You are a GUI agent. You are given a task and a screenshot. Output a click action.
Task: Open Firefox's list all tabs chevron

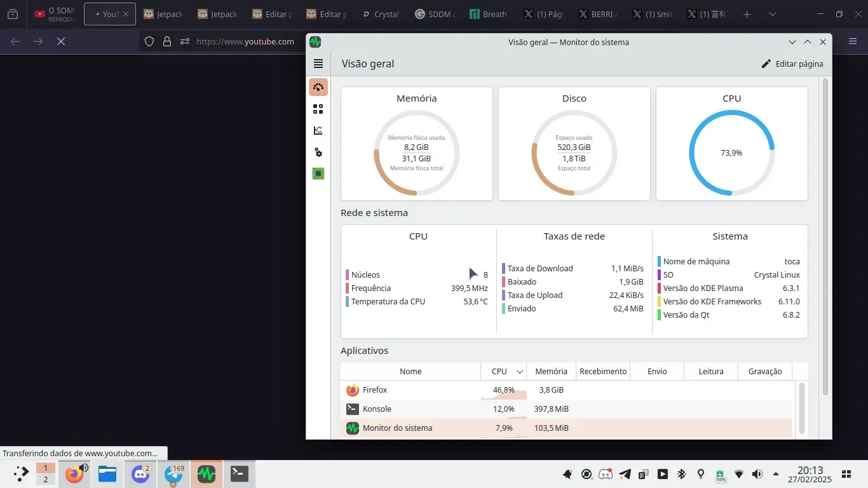[773, 14]
